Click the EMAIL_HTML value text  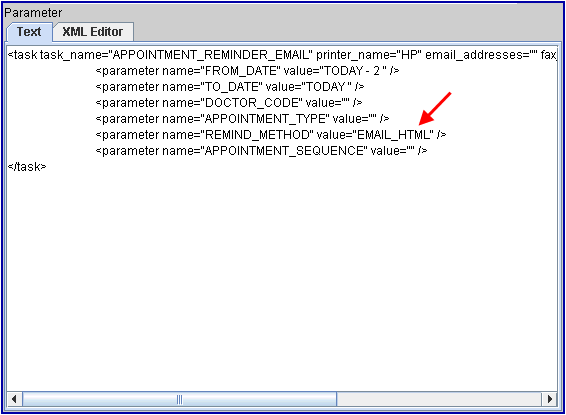tap(395, 135)
